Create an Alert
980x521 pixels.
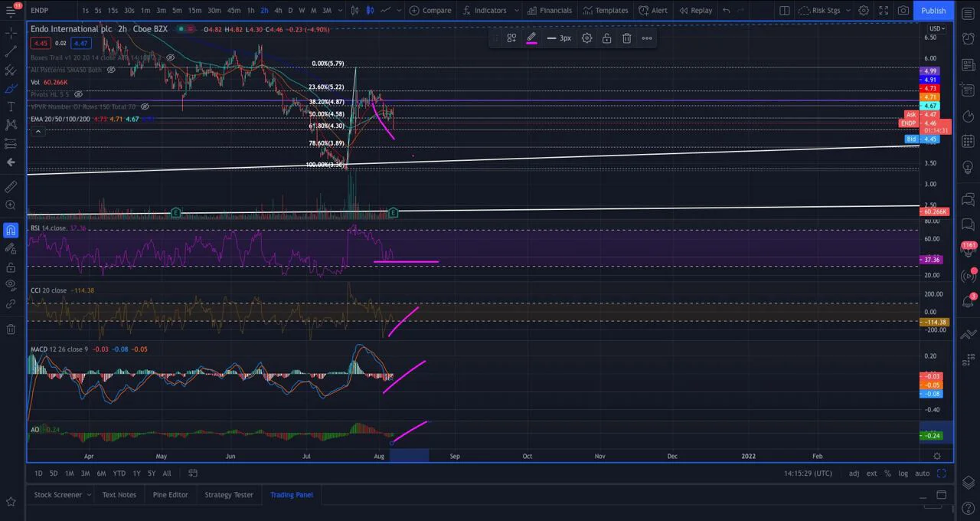point(653,10)
